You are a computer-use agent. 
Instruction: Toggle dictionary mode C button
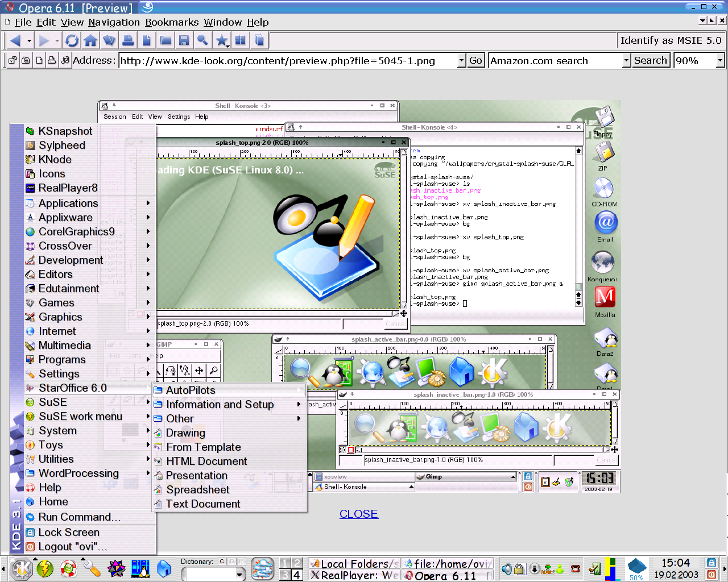coord(222,562)
